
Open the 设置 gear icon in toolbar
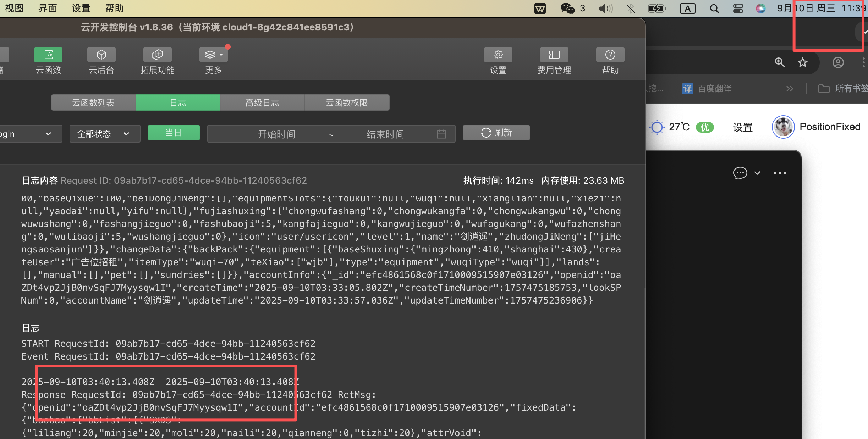(498, 55)
